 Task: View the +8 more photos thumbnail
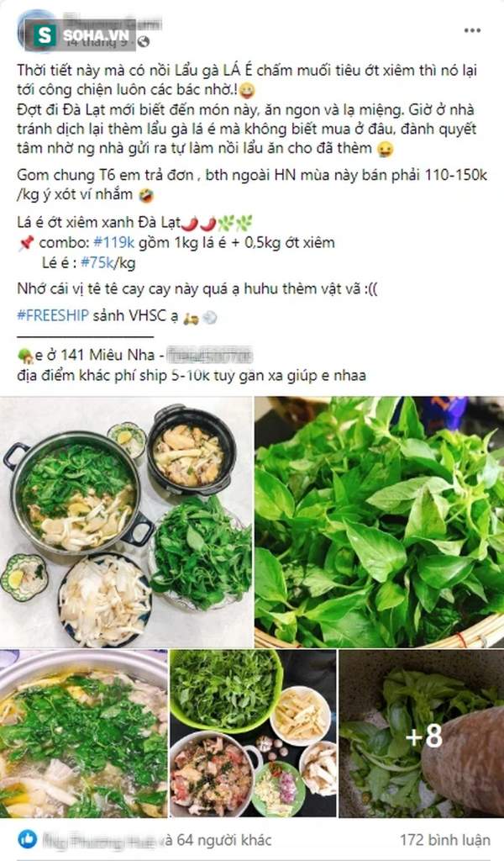pos(421,733)
